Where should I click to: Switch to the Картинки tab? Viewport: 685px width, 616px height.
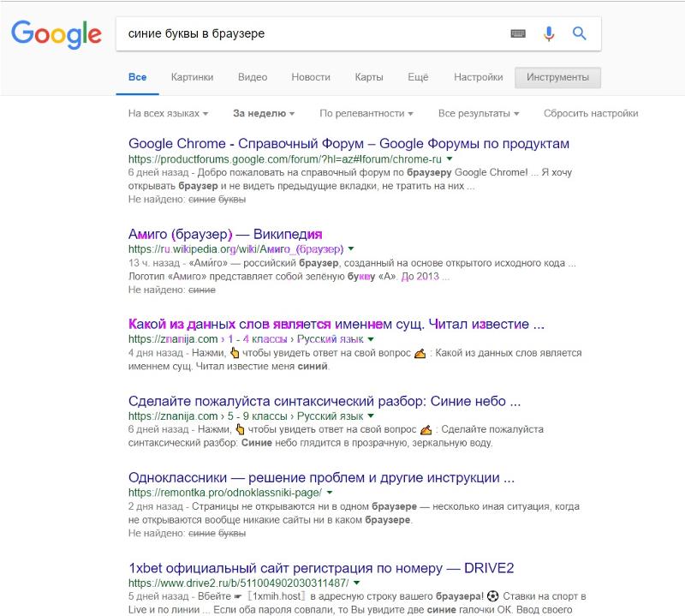(192, 77)
